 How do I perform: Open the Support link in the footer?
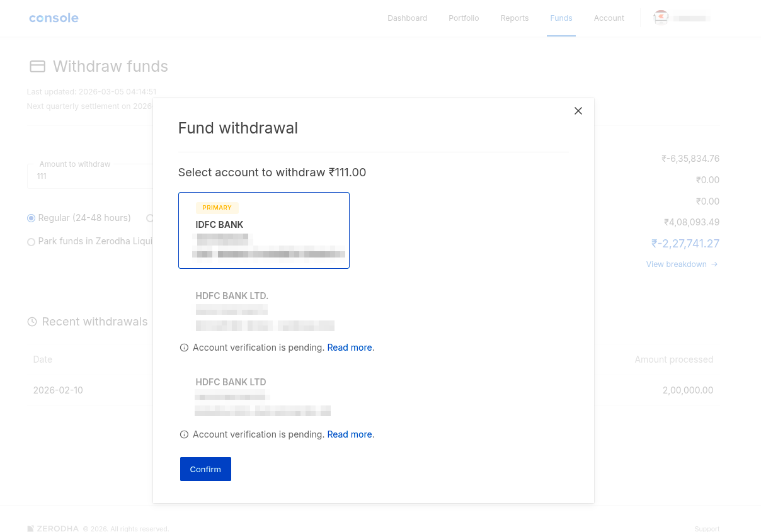click(707, 529)
